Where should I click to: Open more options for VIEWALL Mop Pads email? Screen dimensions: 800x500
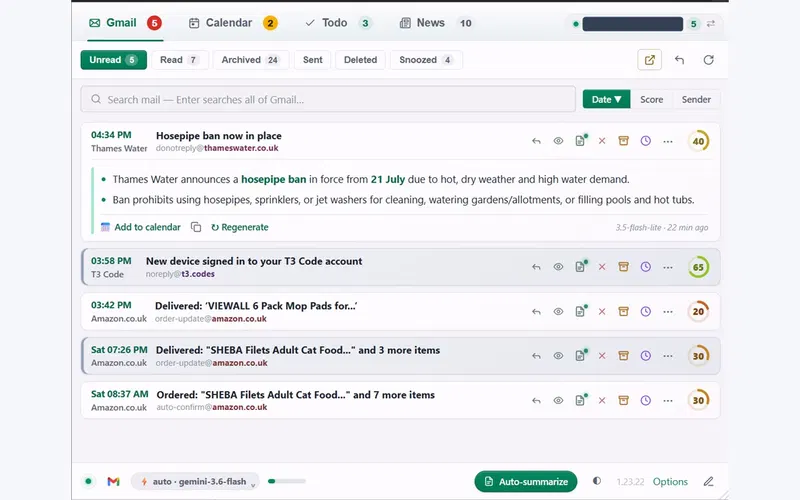click(668, 312)
